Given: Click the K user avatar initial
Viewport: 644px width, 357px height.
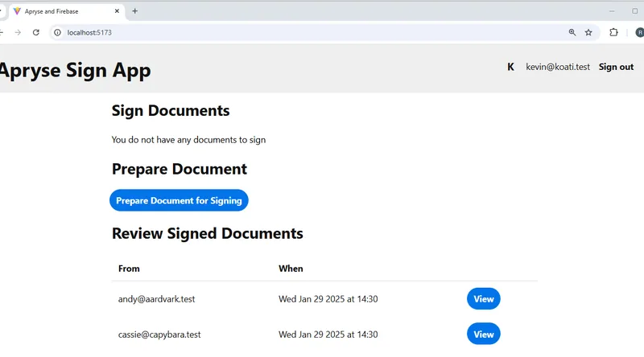Looking at the screenshot, I should [510, 67].
